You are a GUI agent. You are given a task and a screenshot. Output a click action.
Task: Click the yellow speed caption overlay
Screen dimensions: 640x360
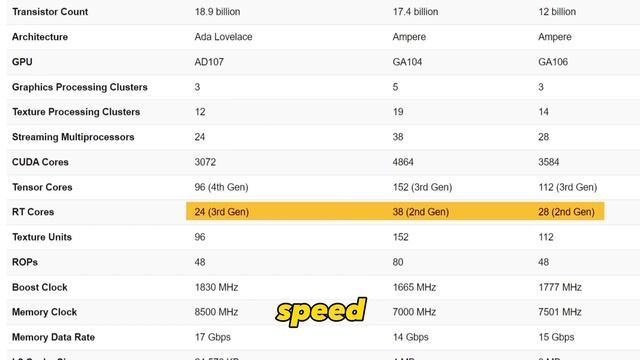coord(321,312)
